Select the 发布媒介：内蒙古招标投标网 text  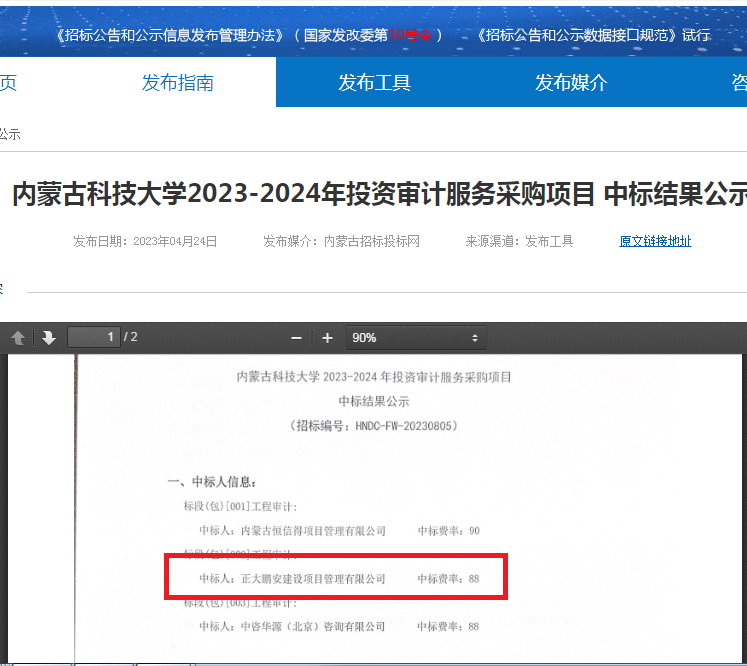341,242
